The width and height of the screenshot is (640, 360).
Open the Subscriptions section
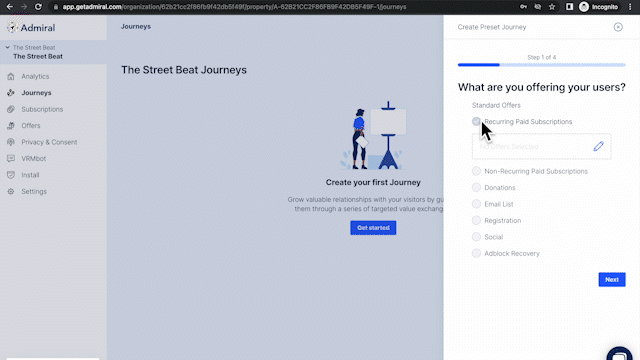click(42, 109)
